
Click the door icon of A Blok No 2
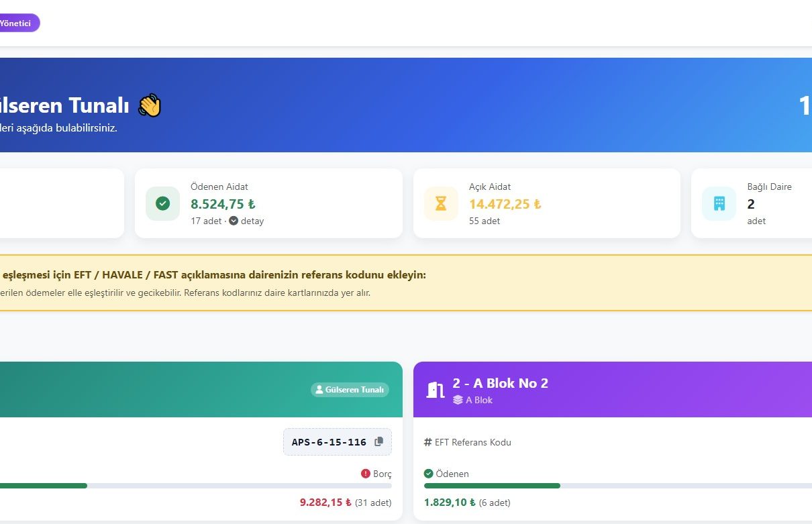click(436, 390)
